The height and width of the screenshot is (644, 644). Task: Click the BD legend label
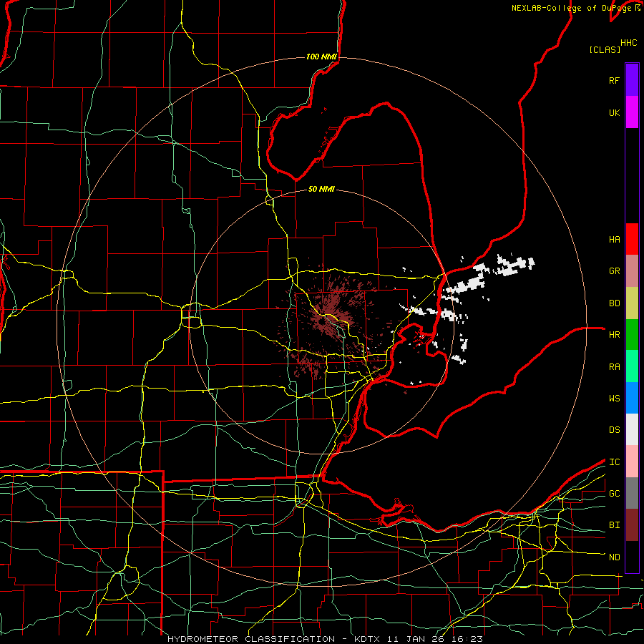click(x=614, y=303)
